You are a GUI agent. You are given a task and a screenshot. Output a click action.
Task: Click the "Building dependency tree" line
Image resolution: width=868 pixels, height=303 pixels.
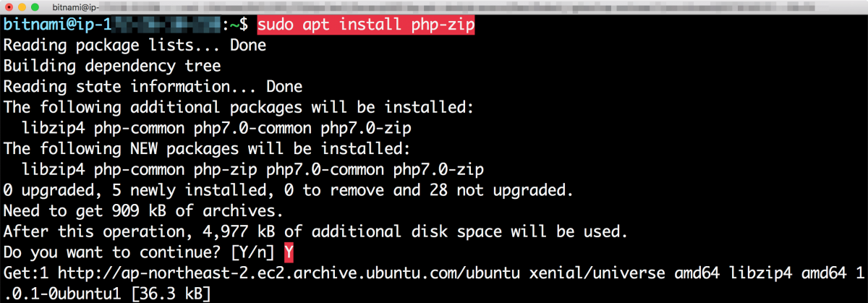click(112, 66)
